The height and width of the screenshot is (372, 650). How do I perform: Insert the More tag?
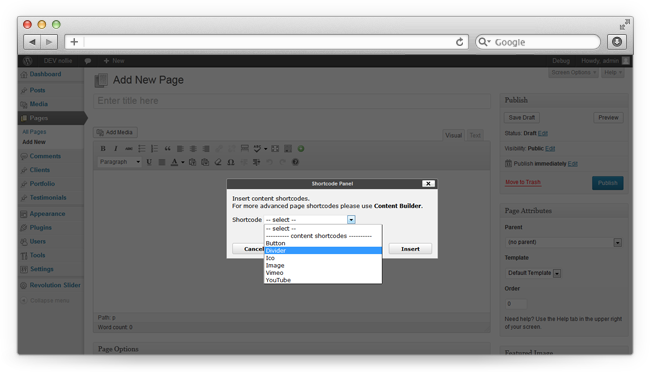245,148
